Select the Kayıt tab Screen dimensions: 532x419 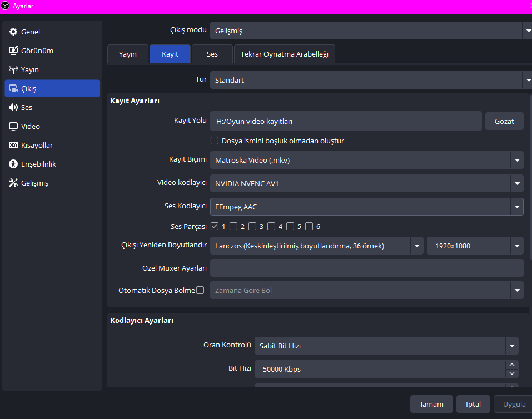170,54
